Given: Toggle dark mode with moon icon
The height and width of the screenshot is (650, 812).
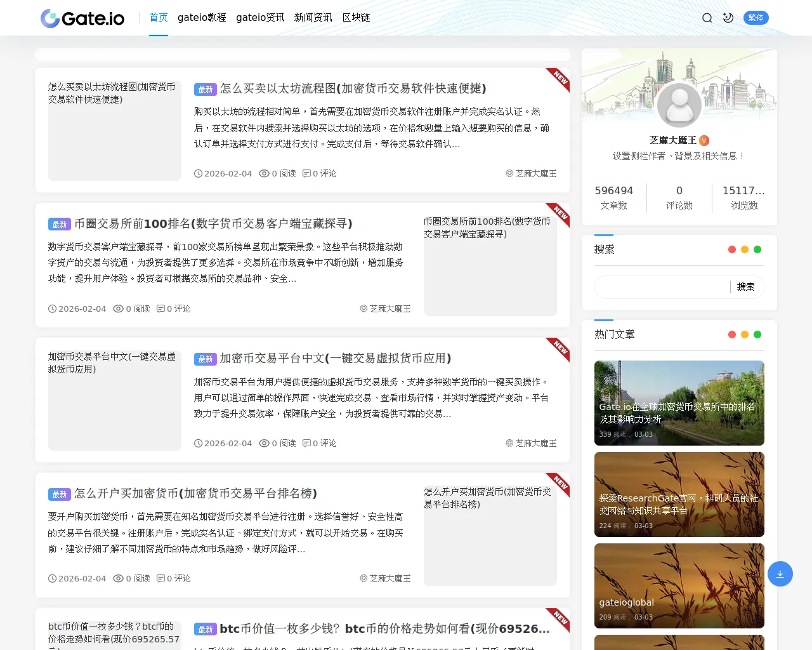Looking at the screenshot, I should (728, 18).
